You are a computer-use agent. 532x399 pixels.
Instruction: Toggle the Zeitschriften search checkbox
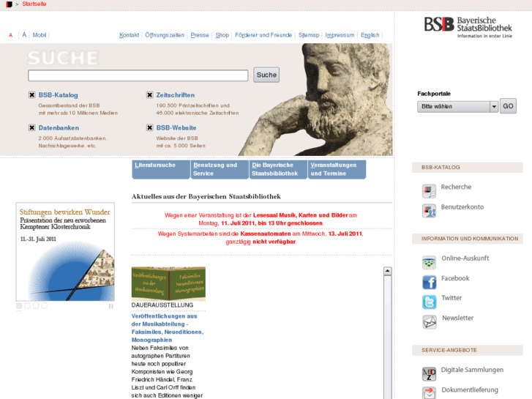(149, 94)
